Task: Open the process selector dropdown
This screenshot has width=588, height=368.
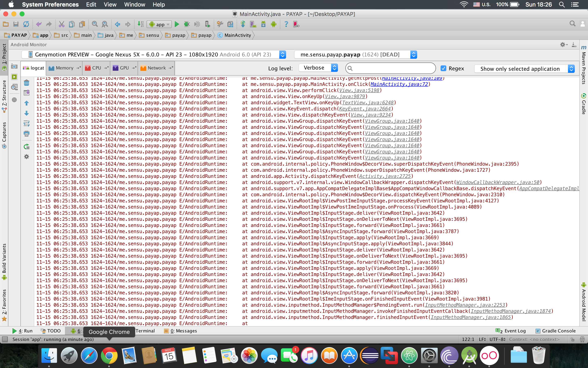Action: [355, 55]
